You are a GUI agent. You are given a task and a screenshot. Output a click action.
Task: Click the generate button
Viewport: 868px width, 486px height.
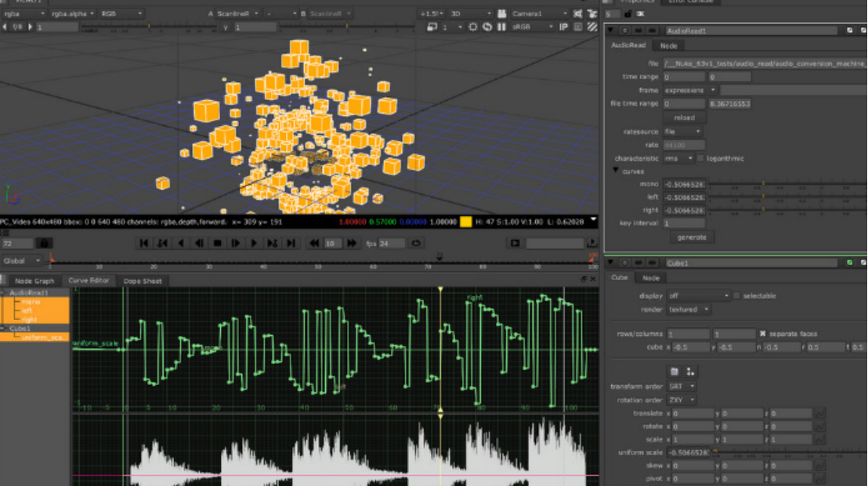point(690,236)
